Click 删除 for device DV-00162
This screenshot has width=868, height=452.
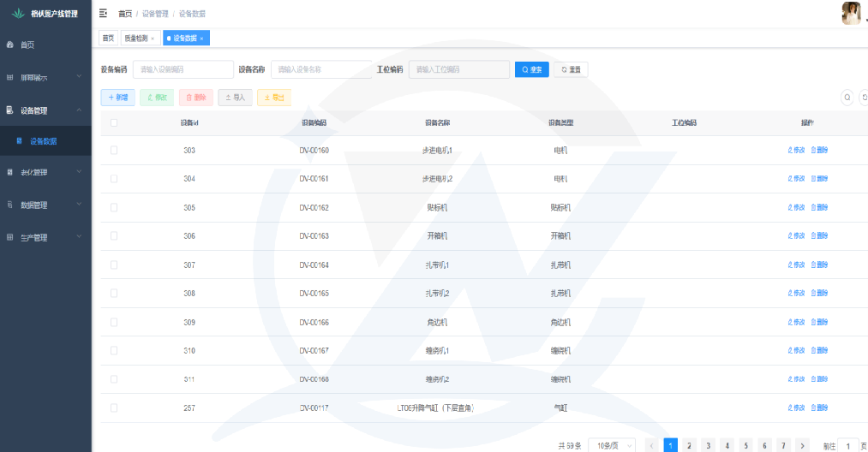(819, 207)
